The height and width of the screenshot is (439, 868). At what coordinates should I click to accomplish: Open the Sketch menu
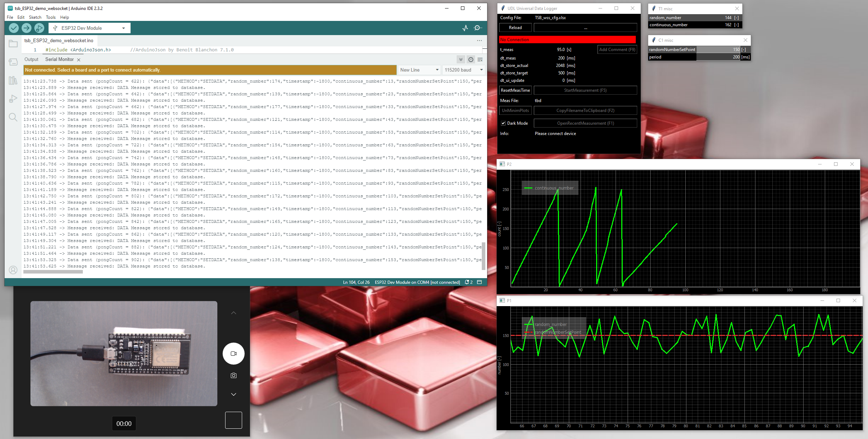point(35,17)
